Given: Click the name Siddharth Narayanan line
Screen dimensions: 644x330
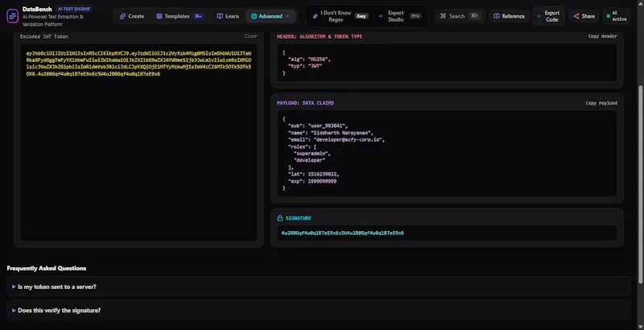Looking at the screenshot, I should pyautogui.click(x=331, y=133).
